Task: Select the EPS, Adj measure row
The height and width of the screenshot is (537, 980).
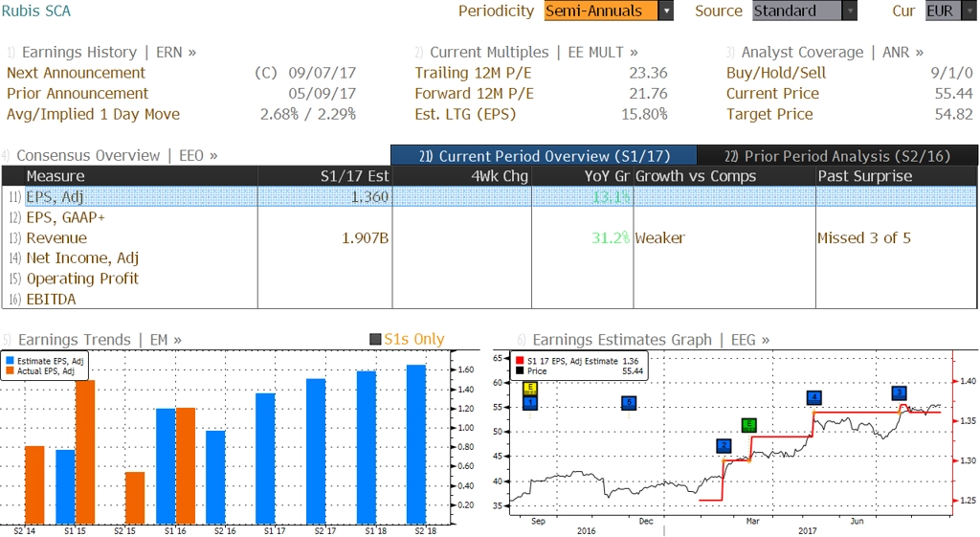Action: pos(489,196)
